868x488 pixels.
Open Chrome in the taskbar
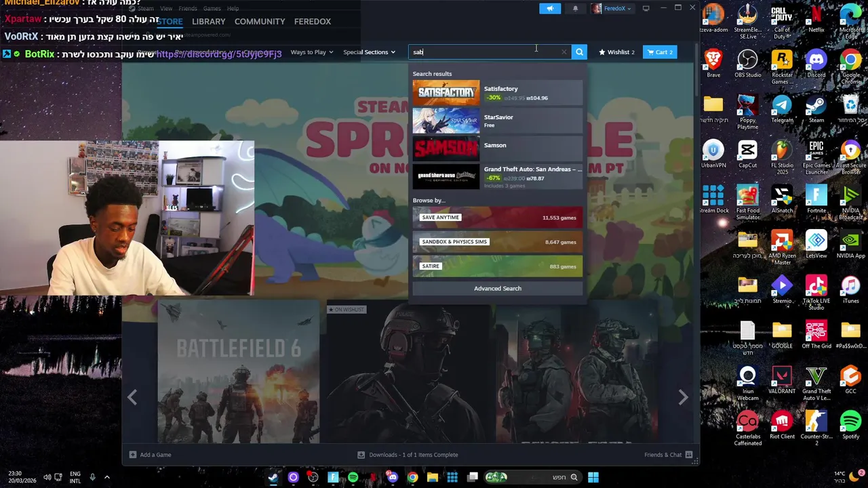pyautogui.click(x=412, y=477)
